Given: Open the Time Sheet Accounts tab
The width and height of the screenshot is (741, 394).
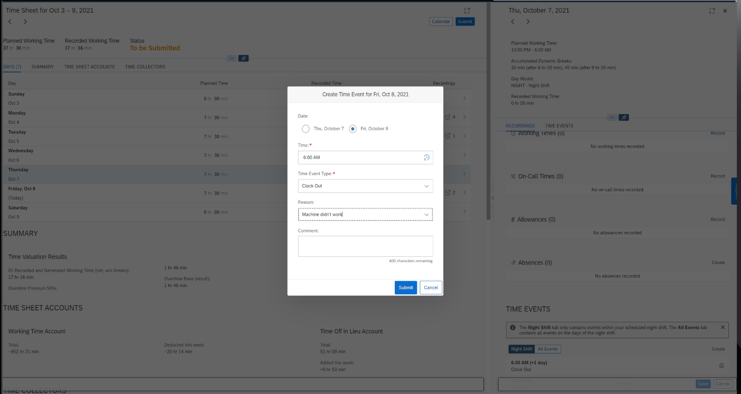Looking at the screenshot, I should click(89, 67).
